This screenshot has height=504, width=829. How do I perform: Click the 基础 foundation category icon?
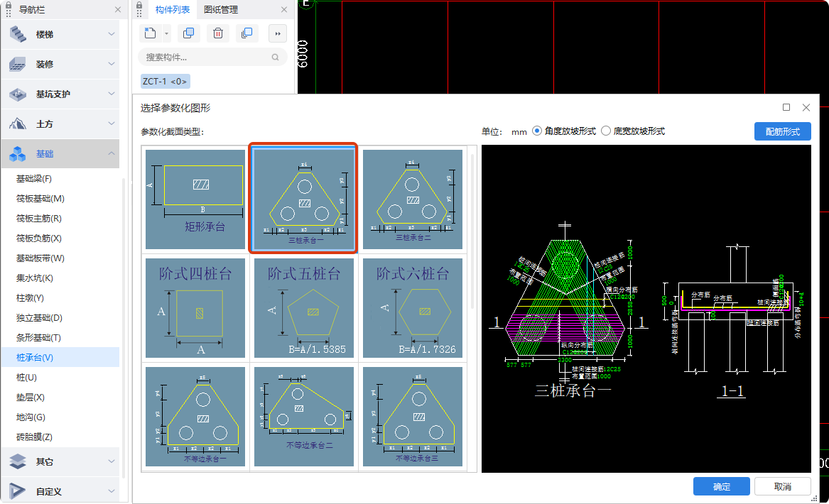pos(18,154)
